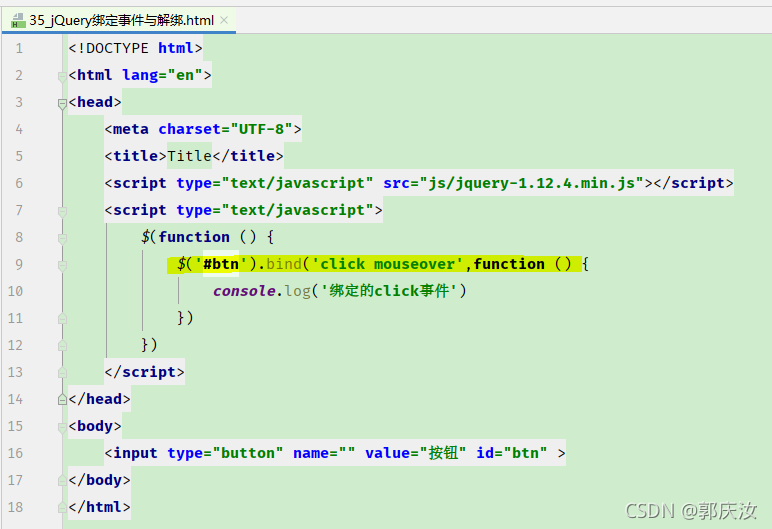Click line number 9 in the gutter
The height and width of the screenshot is (529, 772).
point(19,264)
